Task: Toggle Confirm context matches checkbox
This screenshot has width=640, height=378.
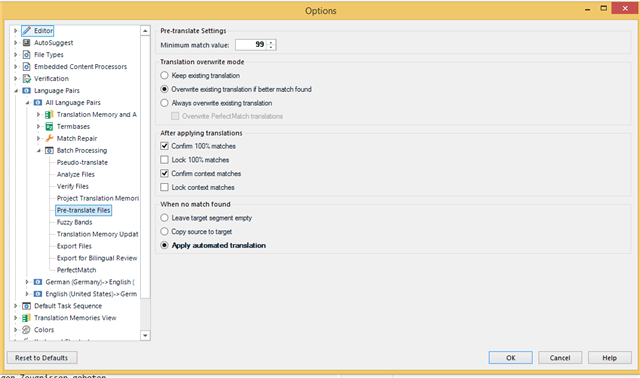Action: (x=164, y=173)
